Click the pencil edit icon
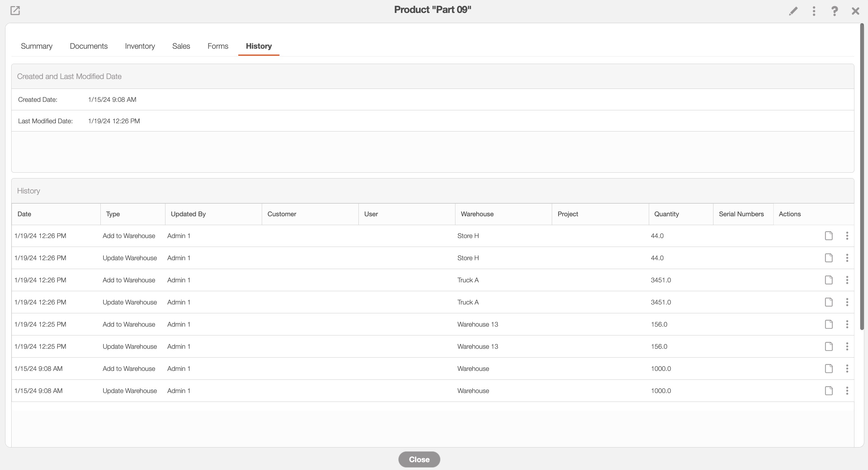Image resolution: width=868 pixels, height=470 pixels. pyautogui.click(x=793, y=11)
